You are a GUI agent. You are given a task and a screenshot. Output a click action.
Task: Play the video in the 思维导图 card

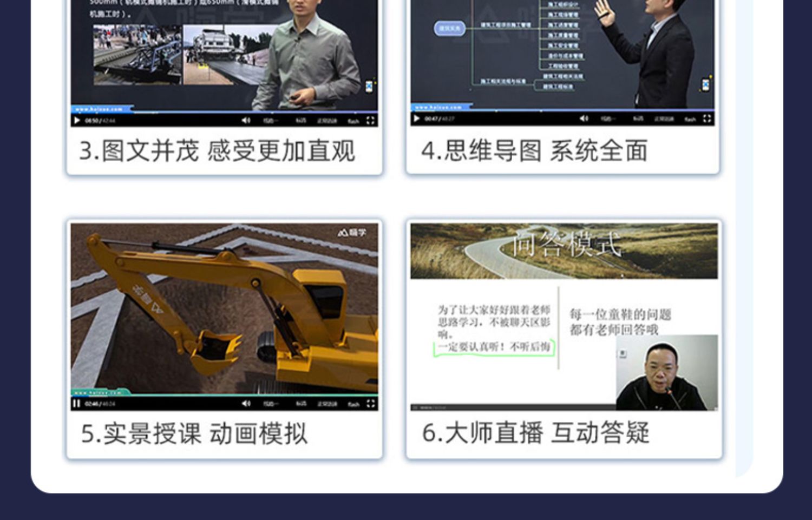416,119
